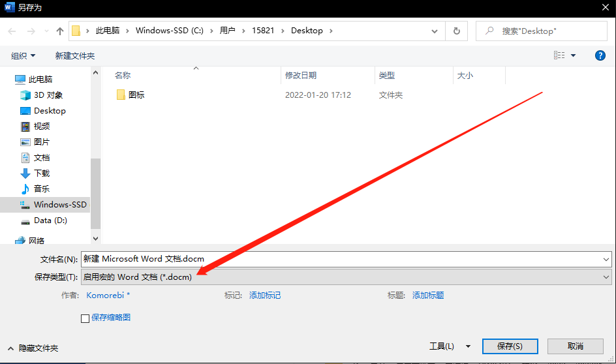
Task: Click the 取消 button
Action: (575, 346)
